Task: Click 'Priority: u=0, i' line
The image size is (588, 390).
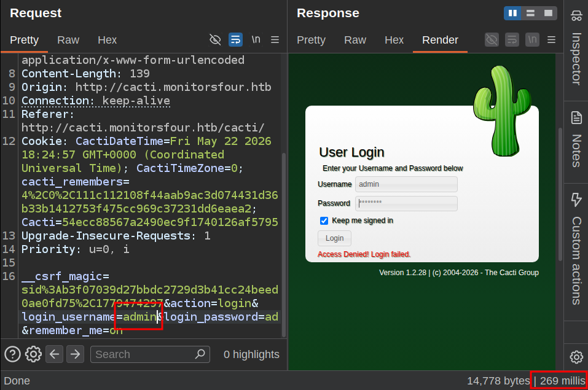Action: coord(76,249)
